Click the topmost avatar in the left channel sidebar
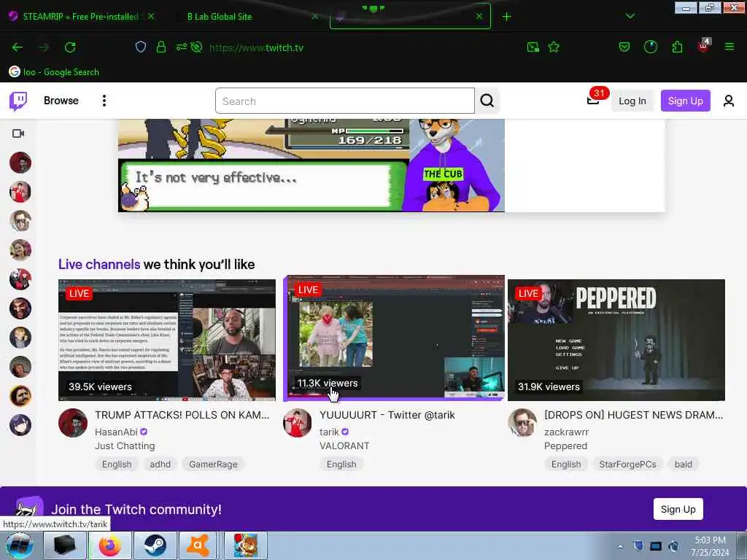 [20, 163]
